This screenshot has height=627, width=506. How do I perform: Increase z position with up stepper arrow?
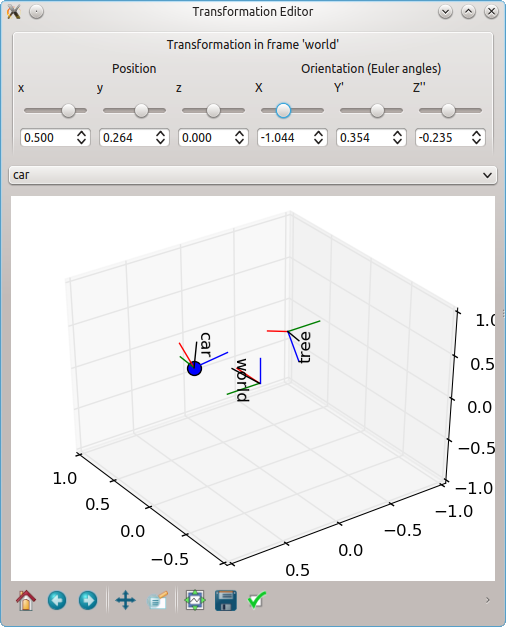[x=240, y=134]
